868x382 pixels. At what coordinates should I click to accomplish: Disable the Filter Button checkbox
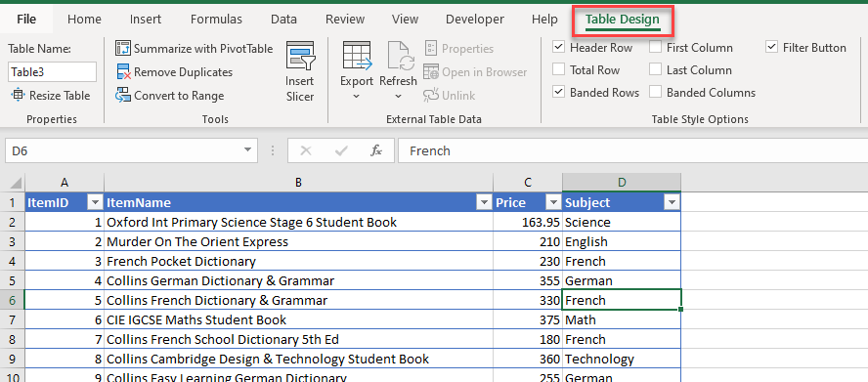tap(771, 48)
